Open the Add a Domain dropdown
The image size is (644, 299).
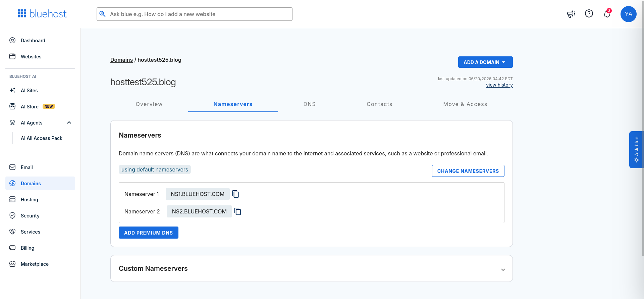click(x=485, y=62)
